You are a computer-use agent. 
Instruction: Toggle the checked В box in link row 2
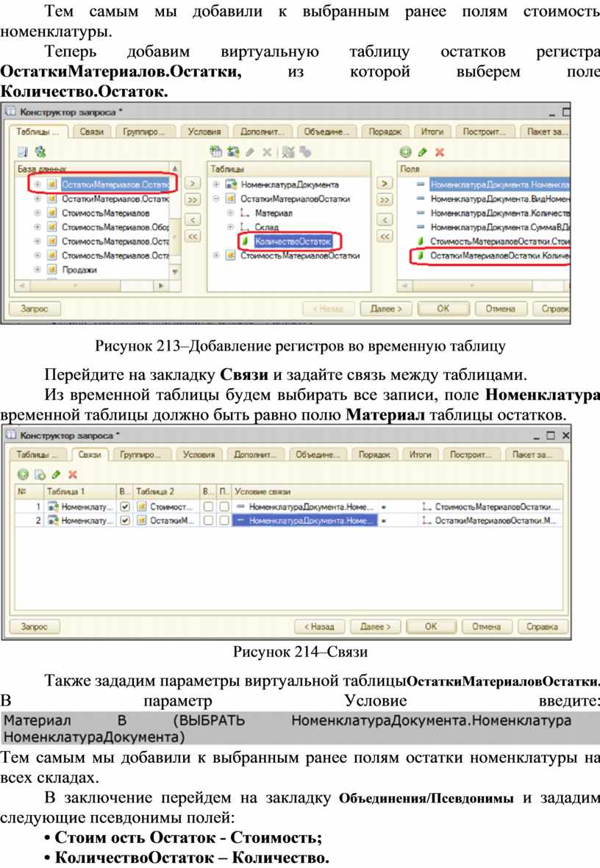tap(125, 520)
